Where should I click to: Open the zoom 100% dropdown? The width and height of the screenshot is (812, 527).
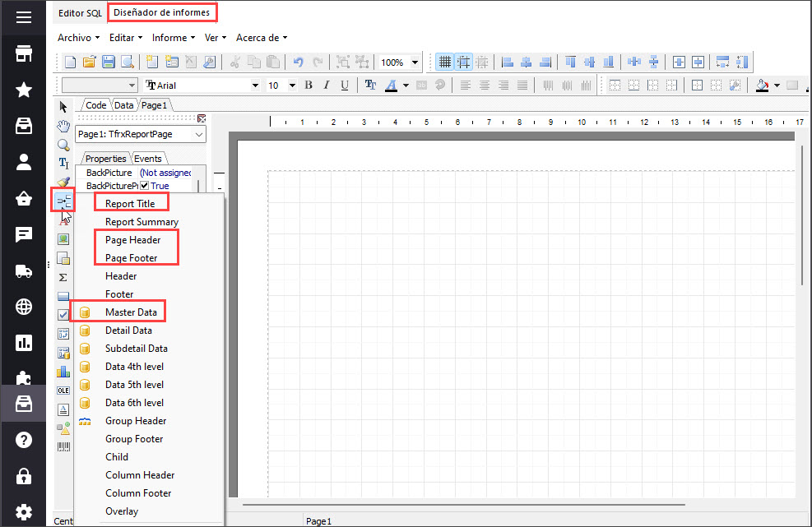415,62
